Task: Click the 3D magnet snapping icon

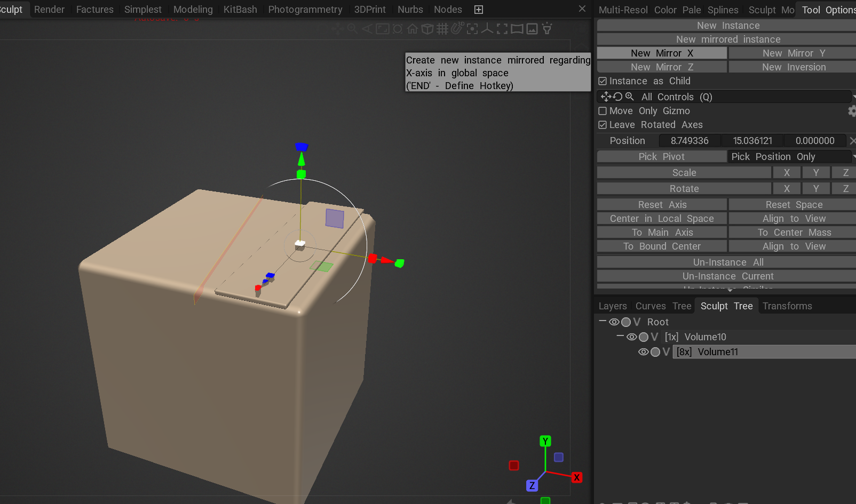Action: 457,28
